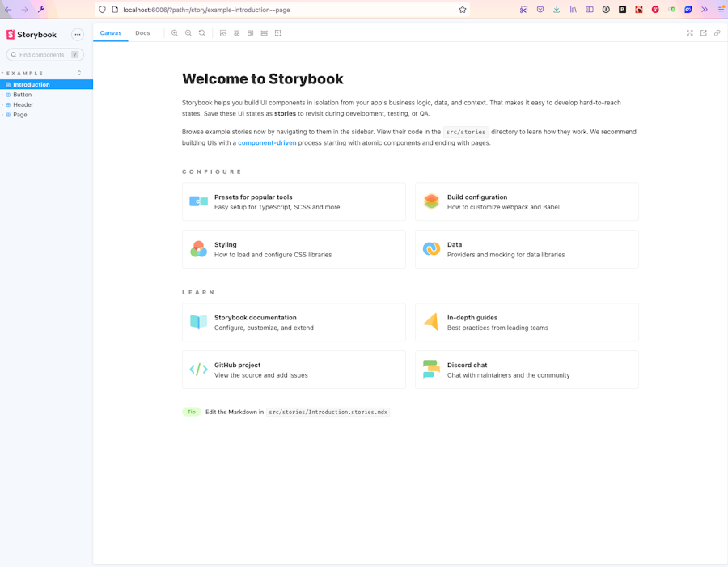Reset zoom with the toolbar icon
Screen dimensions: 728x567
(x=202, y=33)
